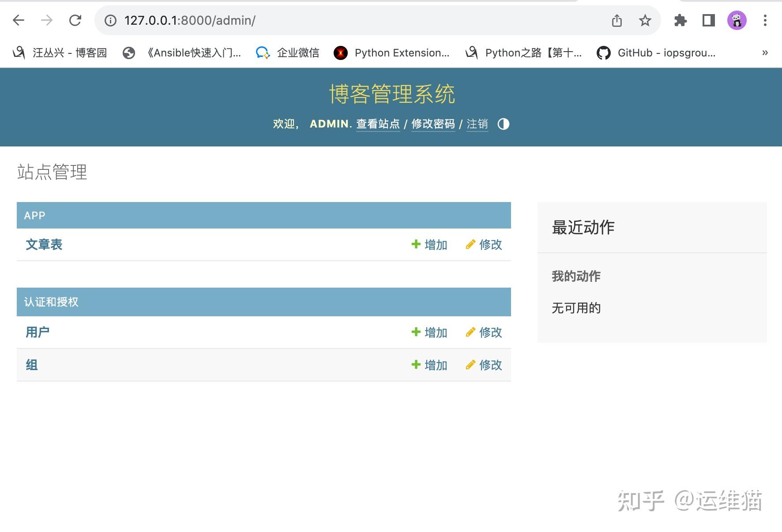Click the ADMIN username text

point(329,124)
